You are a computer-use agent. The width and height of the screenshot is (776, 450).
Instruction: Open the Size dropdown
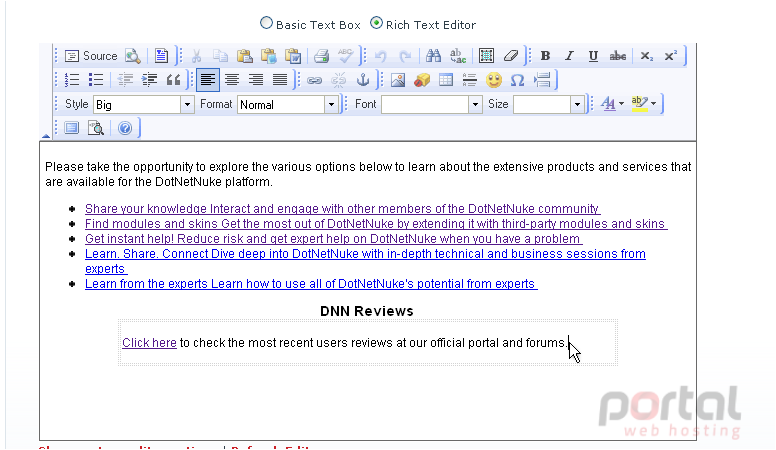pos(548,104)
